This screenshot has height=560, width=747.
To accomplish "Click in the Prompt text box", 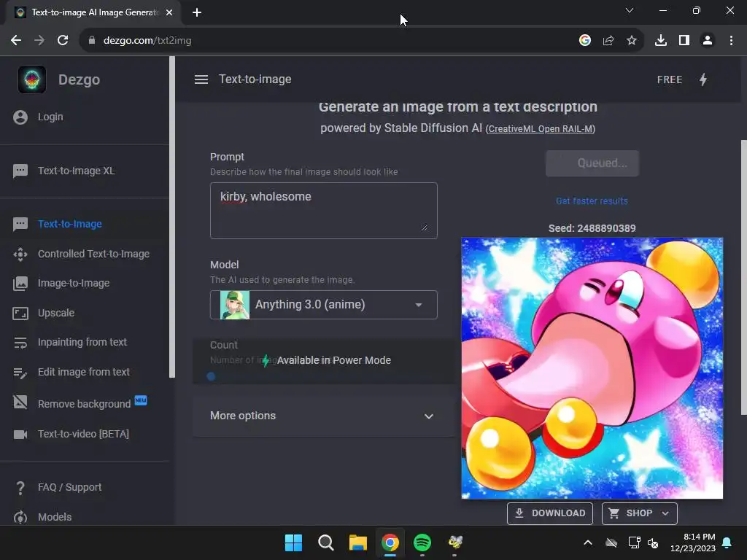I will [x=323, y=211].
